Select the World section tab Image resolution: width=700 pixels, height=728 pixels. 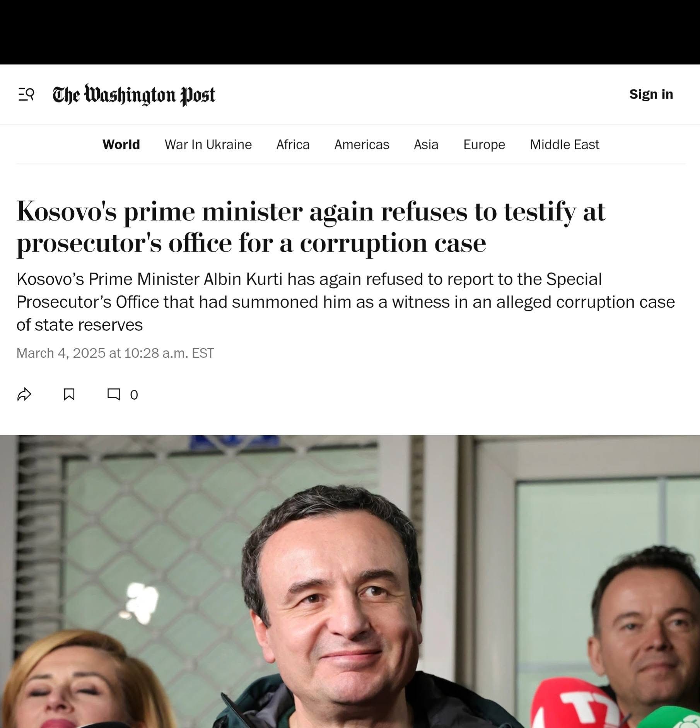pyautogui.click(x=121, y=144)
